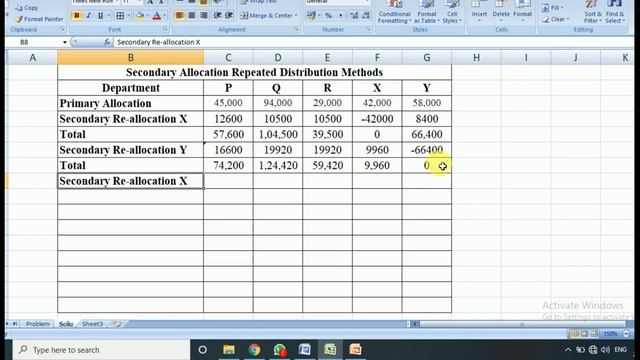Open the Name Box dropdown arrow
Viewport: 640px width, 360px height.
pyautogui.click(x=64, y=42)
